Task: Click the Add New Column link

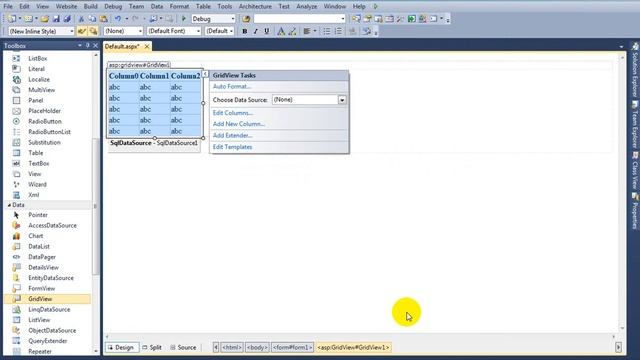Action: point(239,124)
